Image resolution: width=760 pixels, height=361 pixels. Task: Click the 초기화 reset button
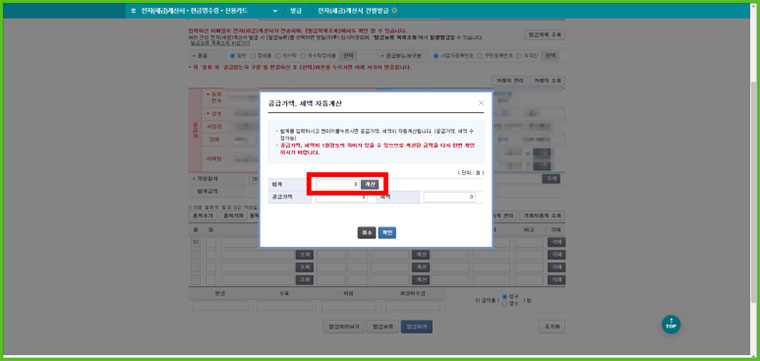point(552,327)
